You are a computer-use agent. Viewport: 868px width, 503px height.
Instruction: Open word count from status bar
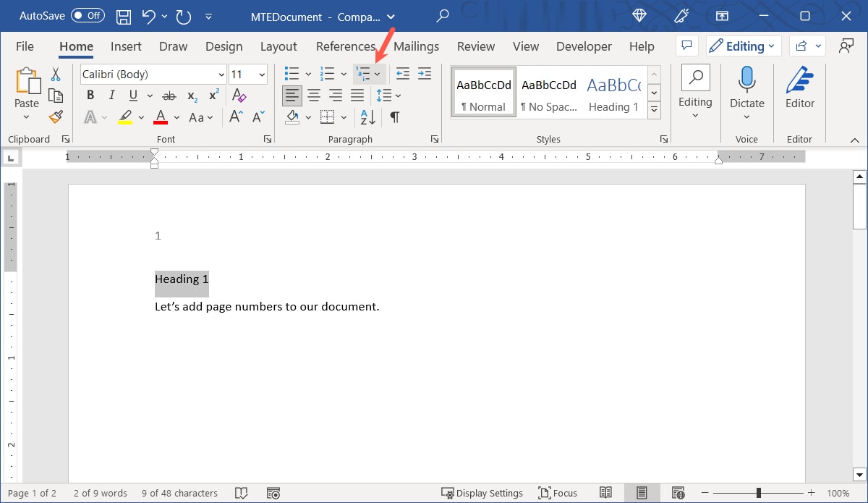100,493
